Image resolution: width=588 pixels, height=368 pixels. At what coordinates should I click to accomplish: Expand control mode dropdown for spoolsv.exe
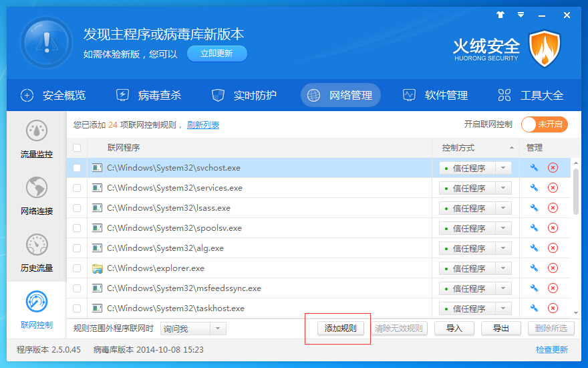[x=503, y=228]
